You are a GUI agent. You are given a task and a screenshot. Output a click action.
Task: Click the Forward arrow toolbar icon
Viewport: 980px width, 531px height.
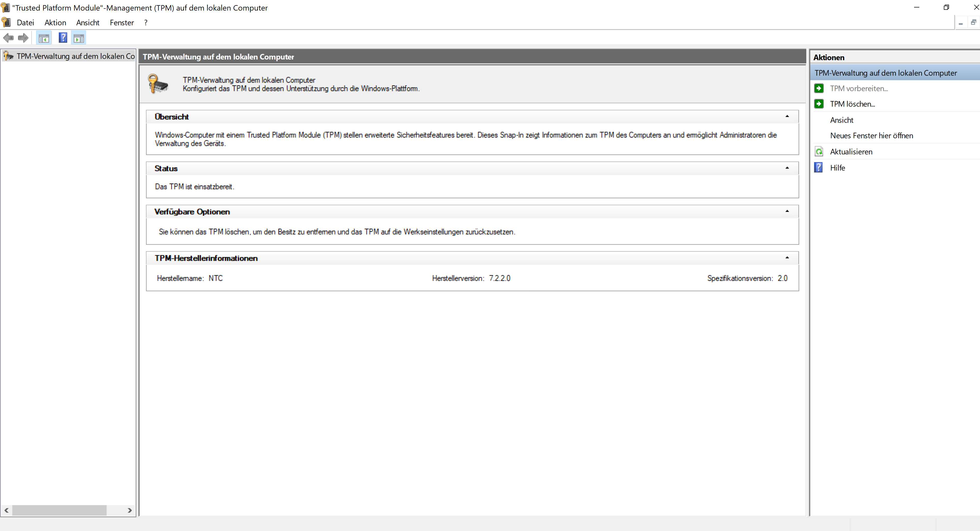[23, 38]
